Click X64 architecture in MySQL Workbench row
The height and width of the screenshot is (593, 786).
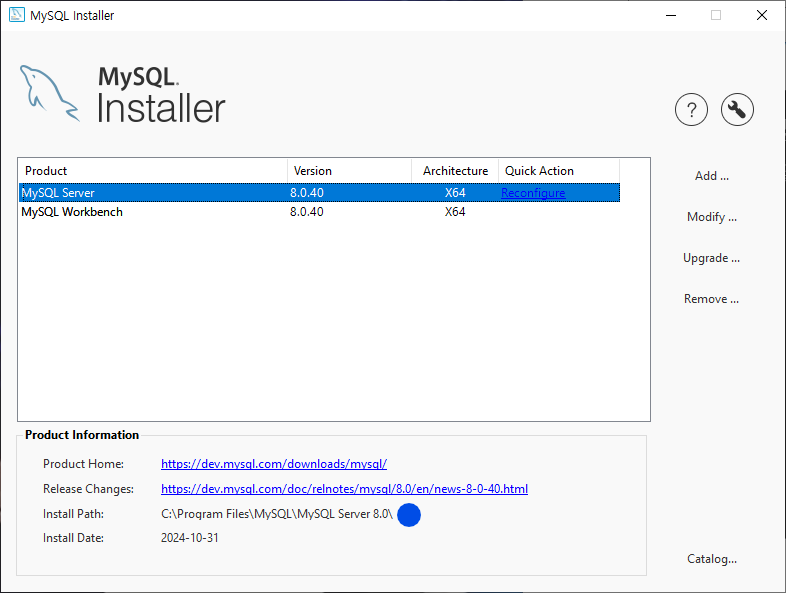click(x=455, y=212)
